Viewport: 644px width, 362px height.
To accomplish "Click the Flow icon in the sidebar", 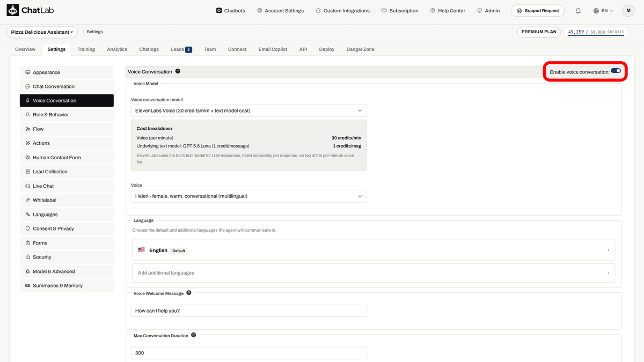I will (27, 129).
